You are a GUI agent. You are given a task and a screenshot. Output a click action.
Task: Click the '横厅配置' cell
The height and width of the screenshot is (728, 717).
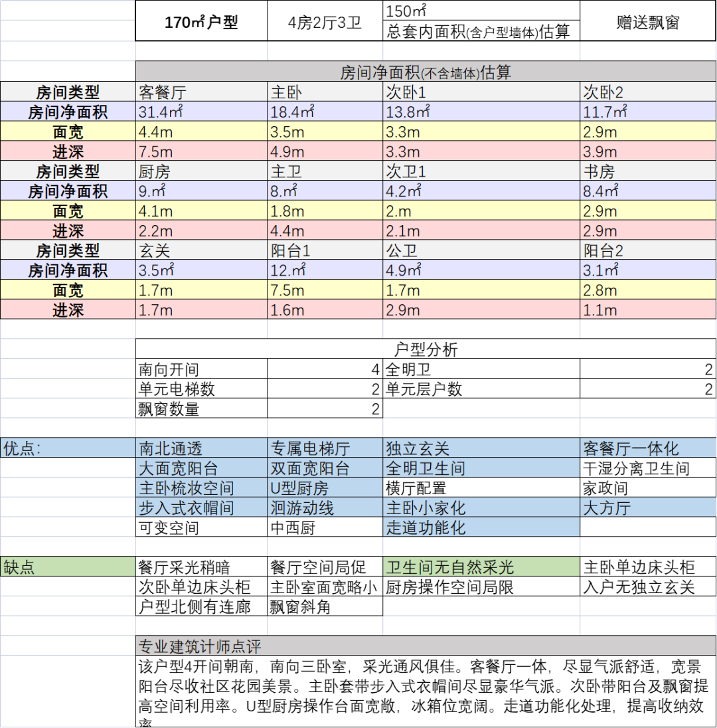(x=481, y=488)
